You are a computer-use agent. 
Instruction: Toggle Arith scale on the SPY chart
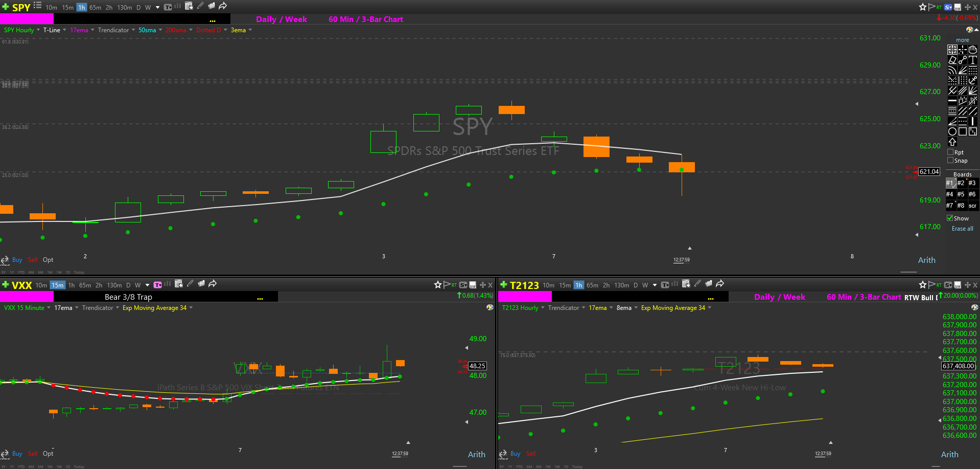[926, 260]
